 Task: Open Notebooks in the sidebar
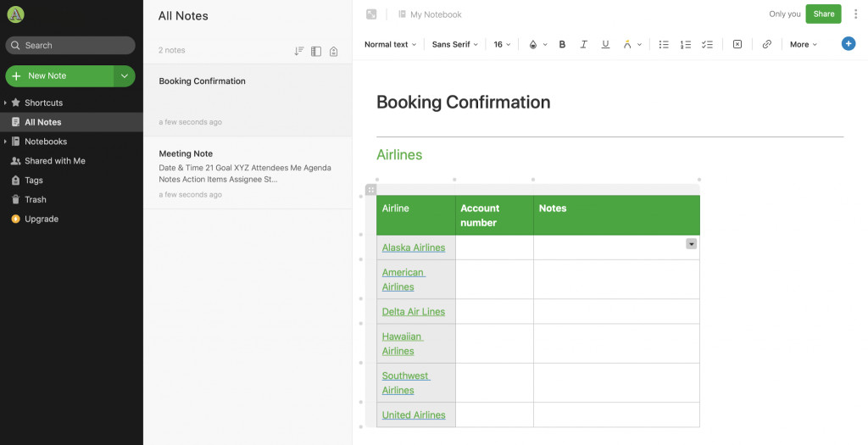pos(46,142)
